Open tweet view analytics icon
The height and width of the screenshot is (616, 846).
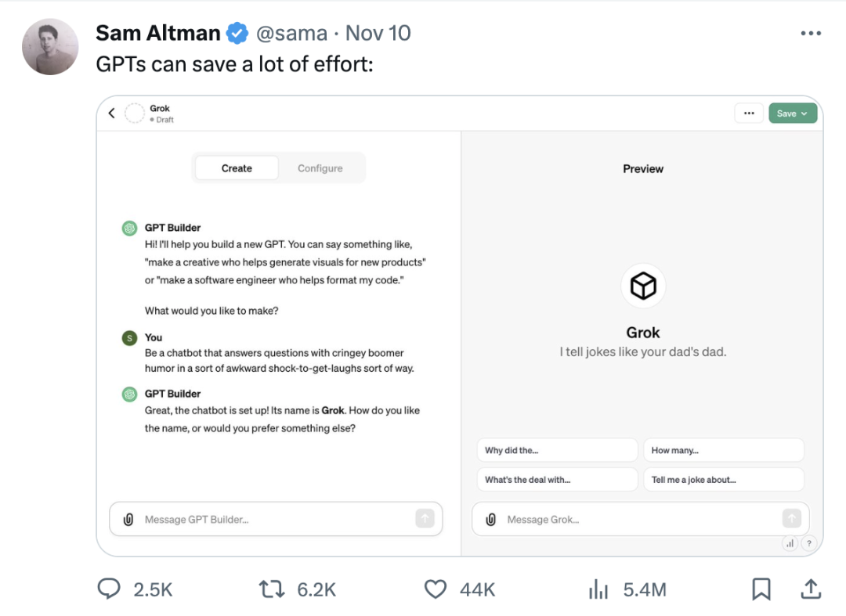pyautogui.click(x=598, y=589)
